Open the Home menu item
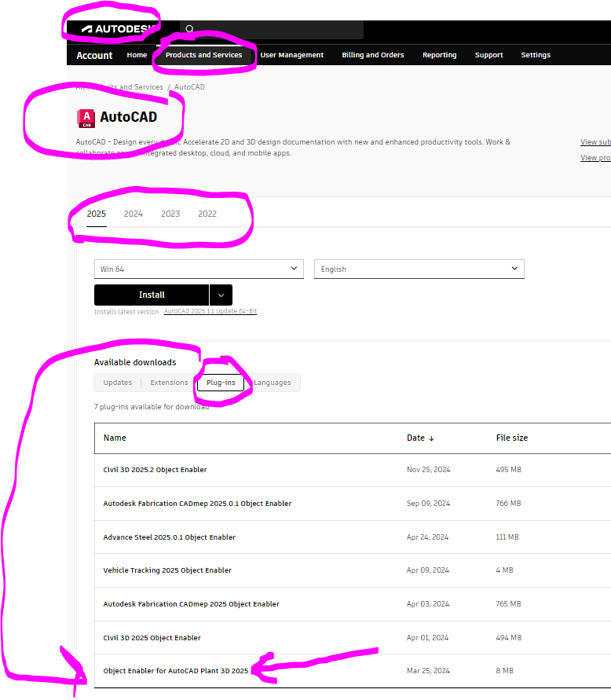611x700 pixels. pyautogui.click(x=137, y=55)
